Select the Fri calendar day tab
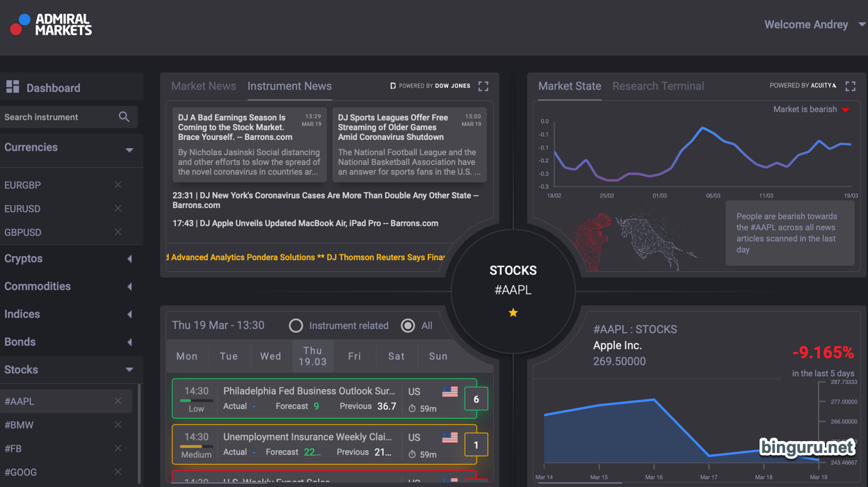This screenshot has width=868, height=487. coord(355,356)
